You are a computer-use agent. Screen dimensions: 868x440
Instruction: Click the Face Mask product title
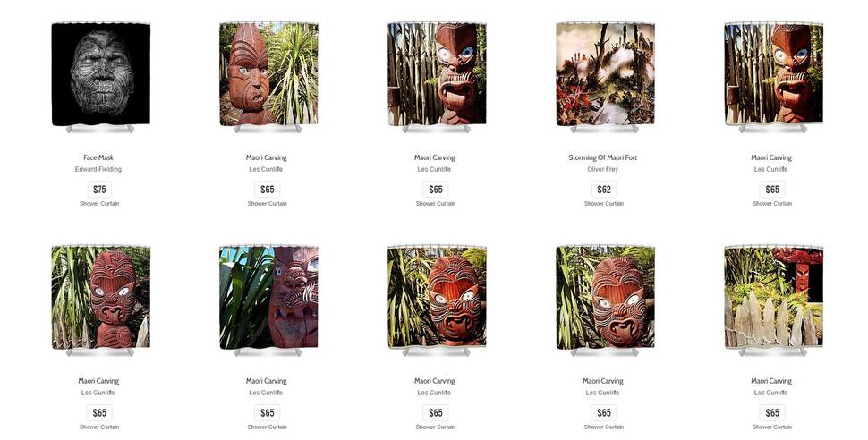click(x=98, y=157)
